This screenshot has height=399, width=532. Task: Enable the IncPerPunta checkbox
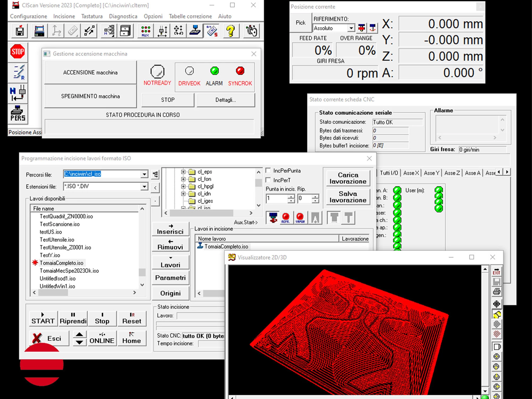point(268,171)
